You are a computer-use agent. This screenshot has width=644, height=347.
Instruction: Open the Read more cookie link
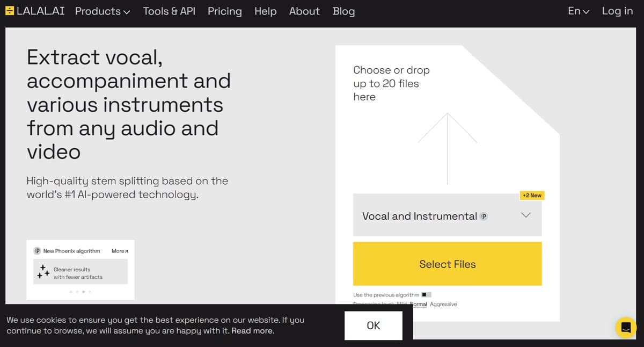[x=253, y=331]
